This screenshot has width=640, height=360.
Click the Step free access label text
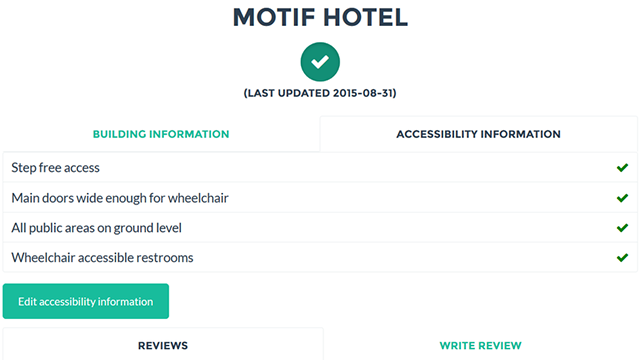pos(56,168)
